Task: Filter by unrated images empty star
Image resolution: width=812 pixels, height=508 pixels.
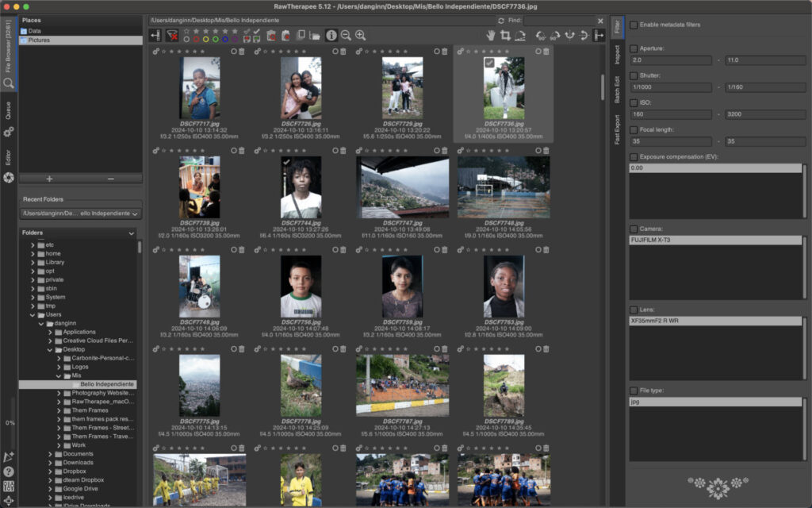Action: point(186,32)
